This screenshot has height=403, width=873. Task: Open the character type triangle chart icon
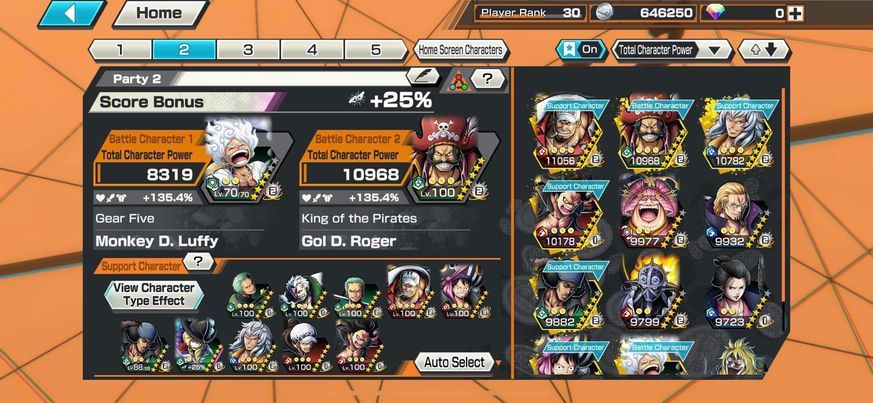pos(458,81)
